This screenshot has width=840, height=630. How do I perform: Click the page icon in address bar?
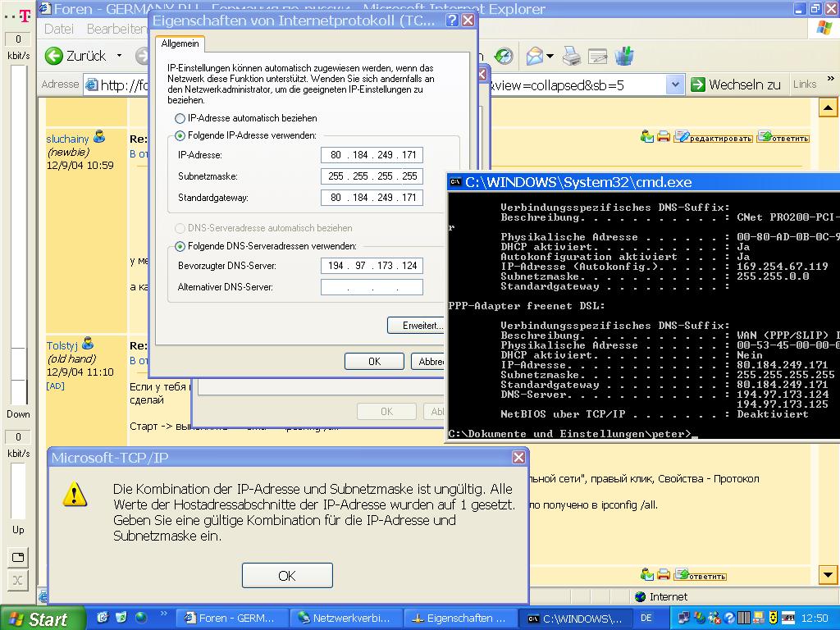[x=92, y=84]
